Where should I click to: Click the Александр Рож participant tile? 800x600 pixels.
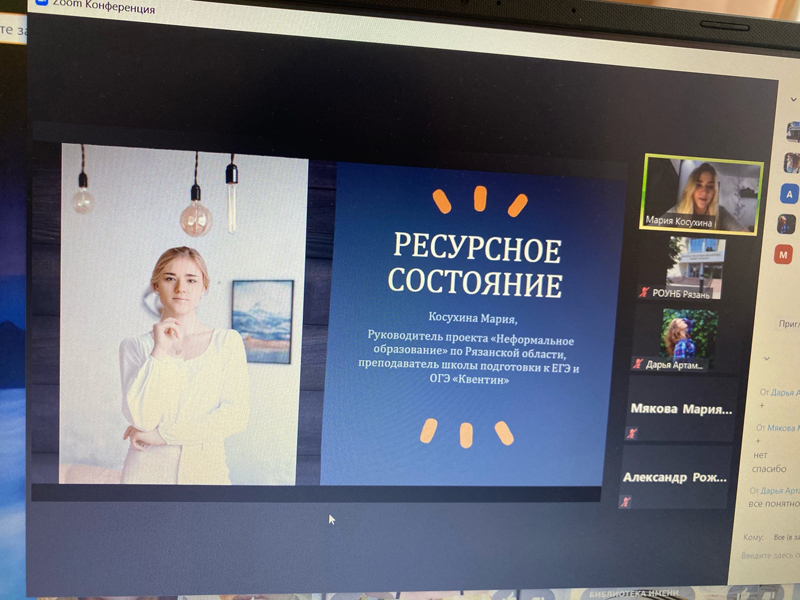pyautogui.click(x=674, y=477)
